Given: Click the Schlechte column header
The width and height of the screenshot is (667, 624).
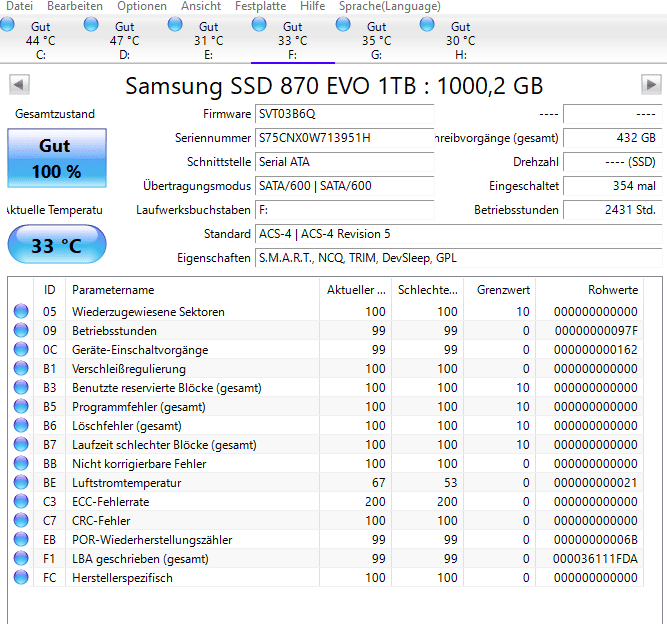Looking at the screenshot, I should (x=428, y=290).
